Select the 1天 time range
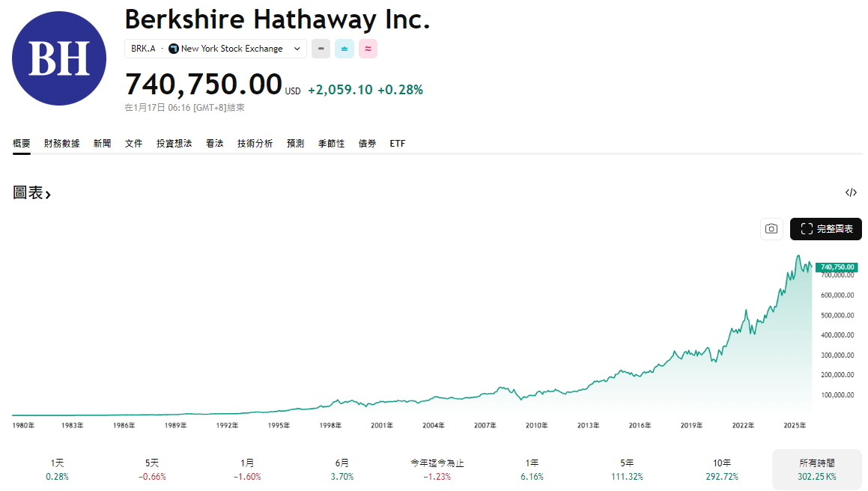Viewport: 868px width, 491px height. pos(57,469)
